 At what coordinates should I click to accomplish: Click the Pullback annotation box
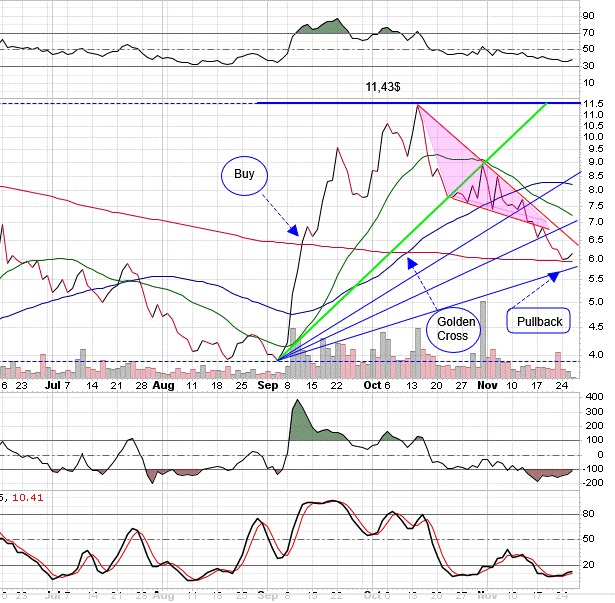[538, 322]
